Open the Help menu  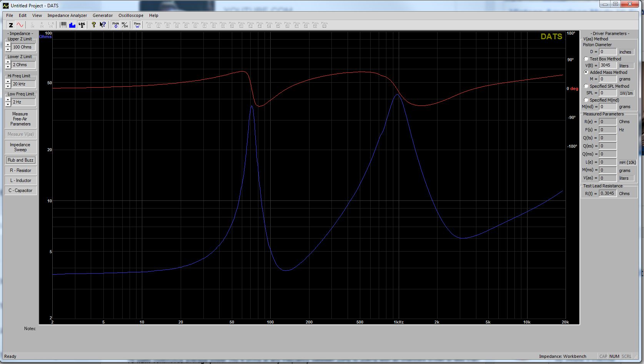154,15
